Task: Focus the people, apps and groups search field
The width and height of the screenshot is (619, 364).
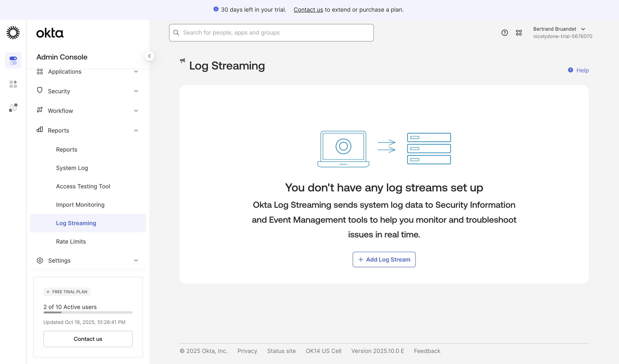Action: click(271, 33)
